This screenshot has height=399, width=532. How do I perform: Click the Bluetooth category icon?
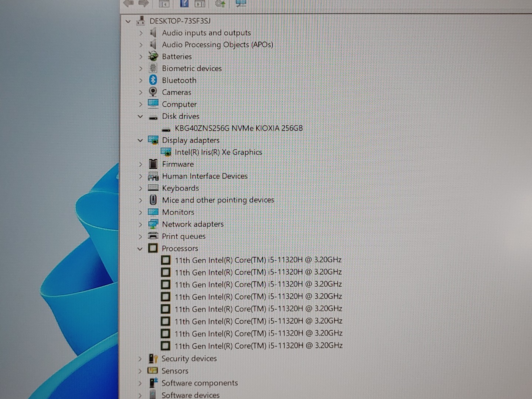point(153,80)
